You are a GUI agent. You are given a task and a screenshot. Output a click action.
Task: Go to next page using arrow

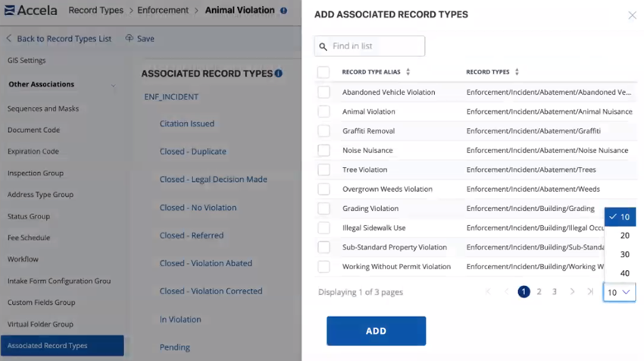(572, 292)
